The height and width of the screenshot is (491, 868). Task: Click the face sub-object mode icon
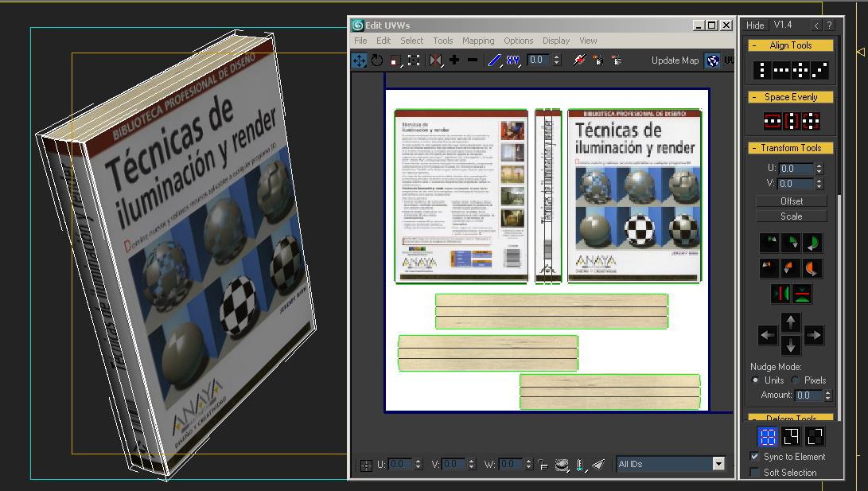point(815,437)
